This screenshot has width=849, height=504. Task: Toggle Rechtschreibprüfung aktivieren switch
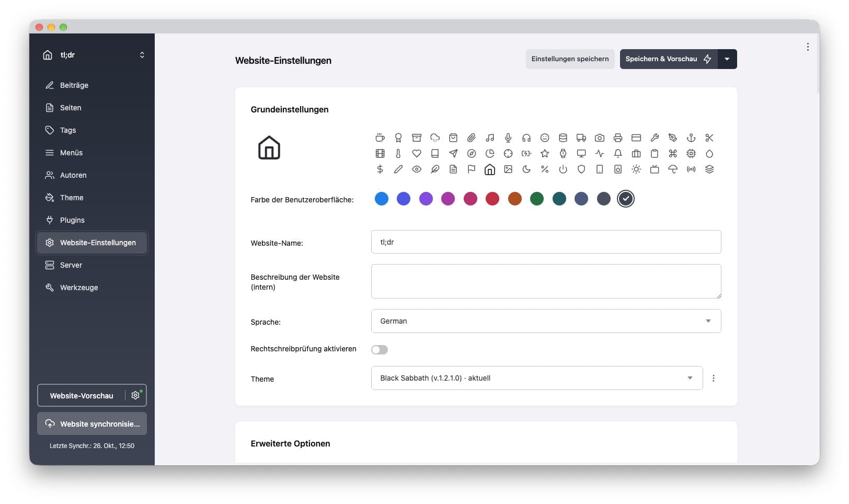coord(380,350)
